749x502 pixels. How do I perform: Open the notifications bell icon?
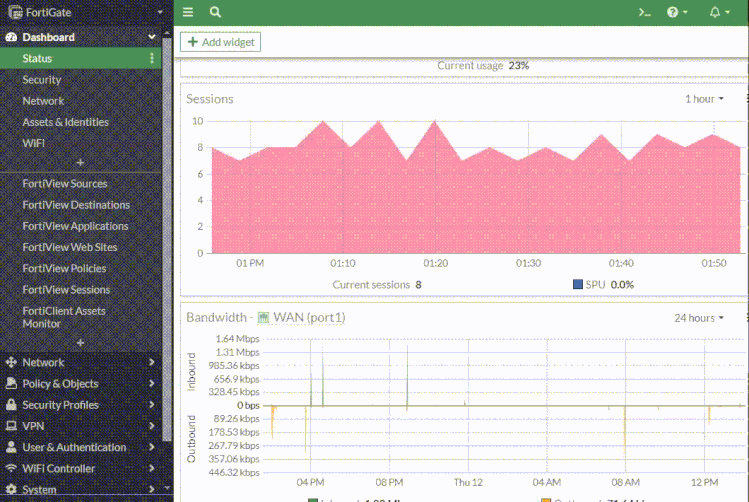[x=716, y=12]
